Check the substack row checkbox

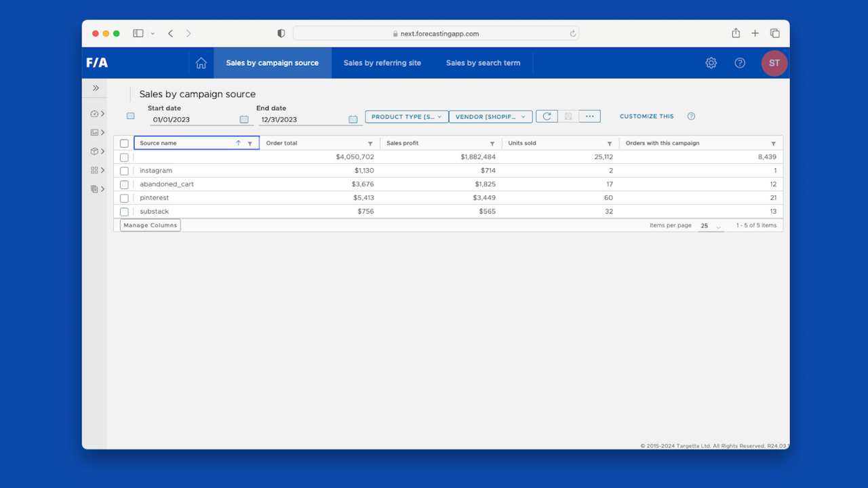click(124, 211)
